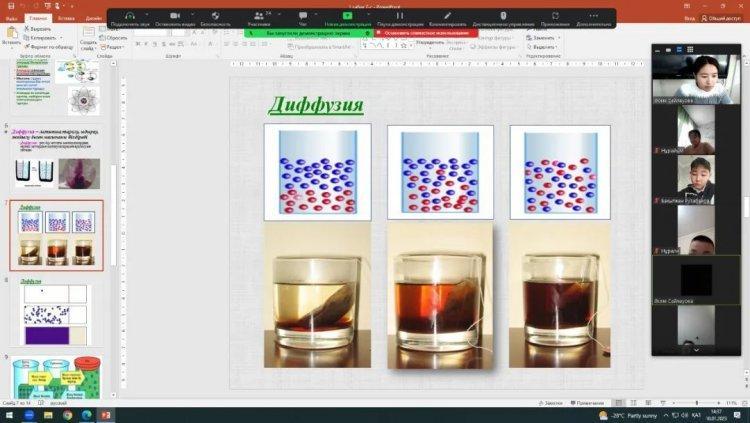Expand more videos chevron in Zoom panel
This screenshot has width=750, height=423.
pos(696,350)
